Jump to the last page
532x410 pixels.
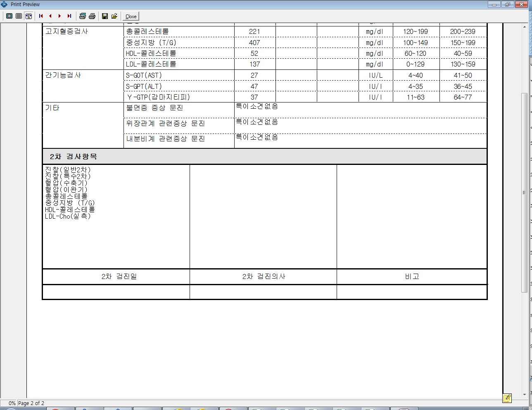click(x=69, y=16)
